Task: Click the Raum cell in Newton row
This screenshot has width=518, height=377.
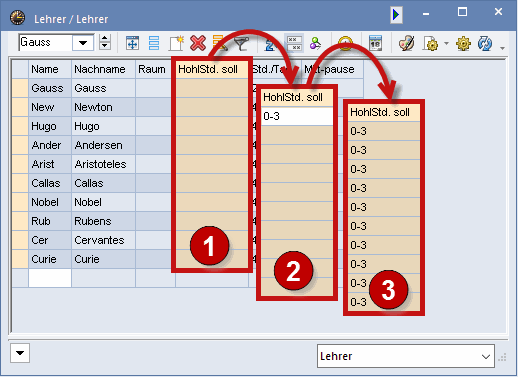Action: point(154,107)
